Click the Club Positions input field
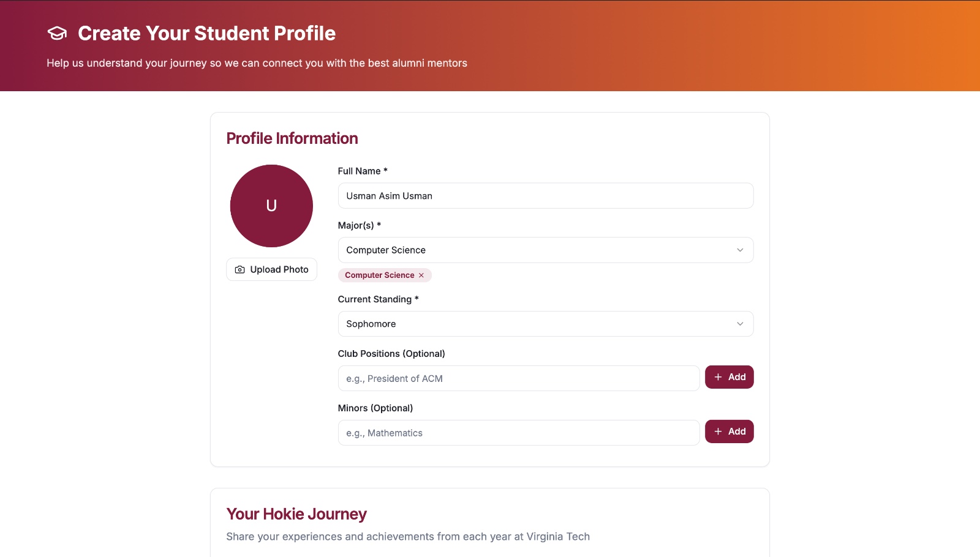 tap(518, 378)
